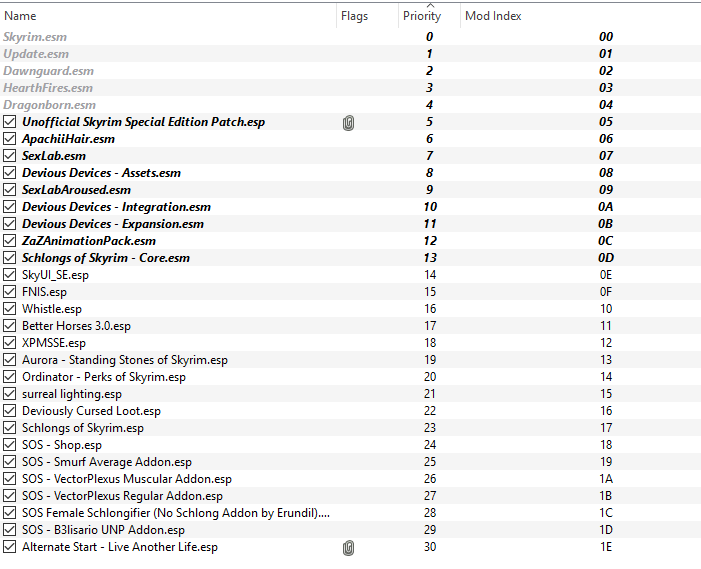Select the Skyrim.esm row
Viewport: 701px width, 569px height.
(350, 37)
